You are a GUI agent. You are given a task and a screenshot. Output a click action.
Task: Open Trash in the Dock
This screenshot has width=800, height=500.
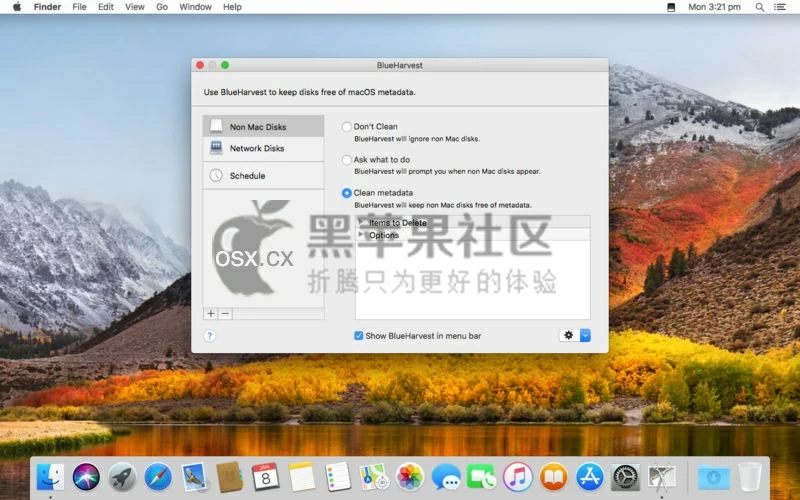(749, 477)
